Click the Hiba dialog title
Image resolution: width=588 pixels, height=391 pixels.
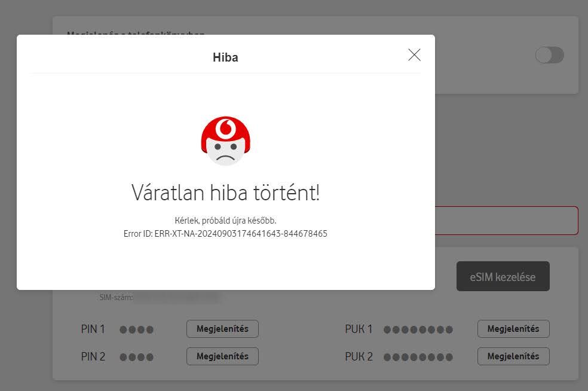225,57
